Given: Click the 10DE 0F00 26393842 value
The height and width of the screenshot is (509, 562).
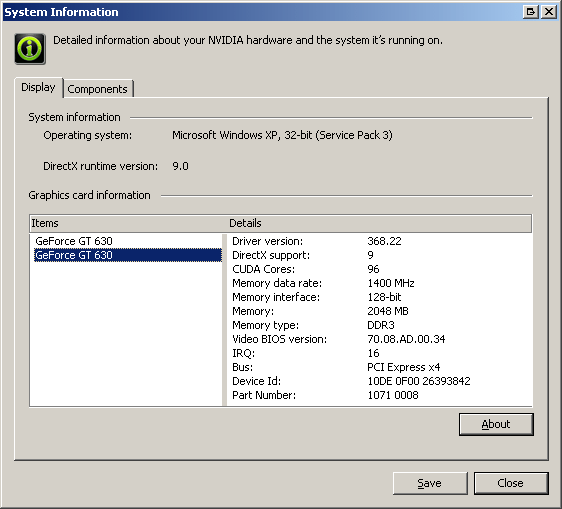Looking at the screenshot, I should pyautogui.click(x=419, y=381).
